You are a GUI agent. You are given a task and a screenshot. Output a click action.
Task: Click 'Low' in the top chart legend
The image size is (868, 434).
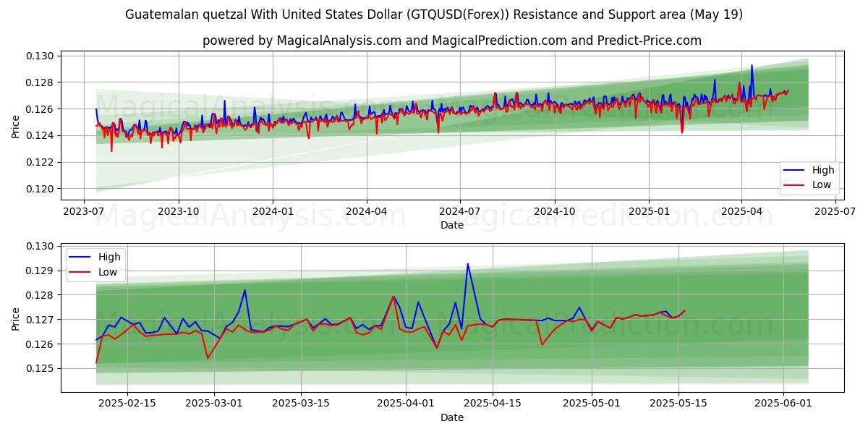(x=822, y=185)
